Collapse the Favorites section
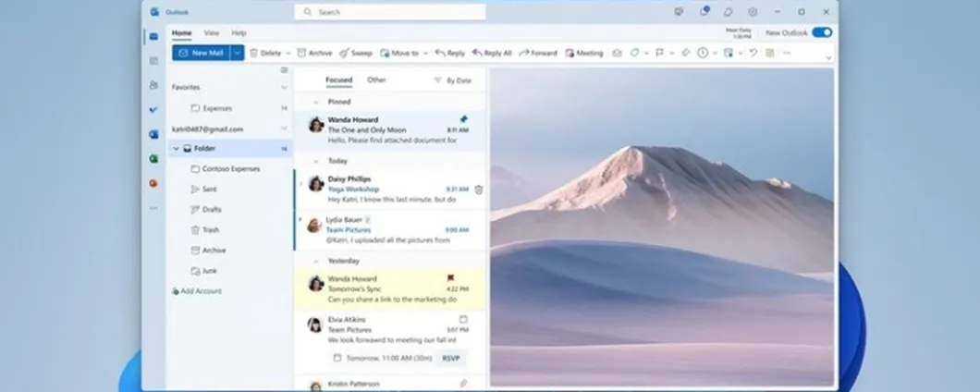The width and height of the screenshot is (980, 392). pyautogui.click(x=285, y=88)
